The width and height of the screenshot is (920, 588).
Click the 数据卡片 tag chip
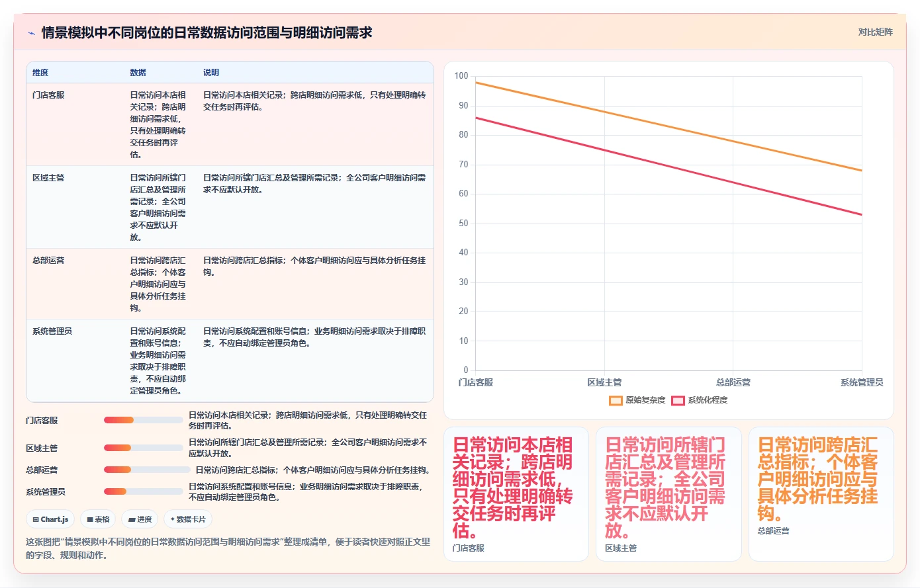[188, 519]
